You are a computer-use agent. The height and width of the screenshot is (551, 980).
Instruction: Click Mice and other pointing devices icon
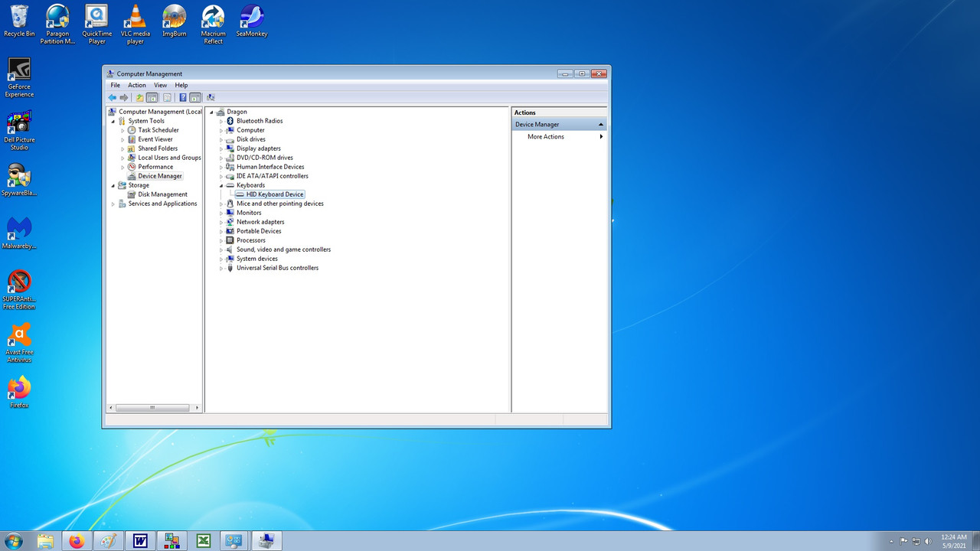[230, 204]
